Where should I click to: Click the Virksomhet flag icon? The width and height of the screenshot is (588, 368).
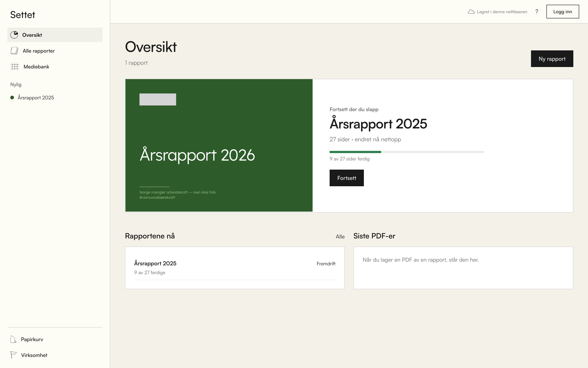coord(13,355)
